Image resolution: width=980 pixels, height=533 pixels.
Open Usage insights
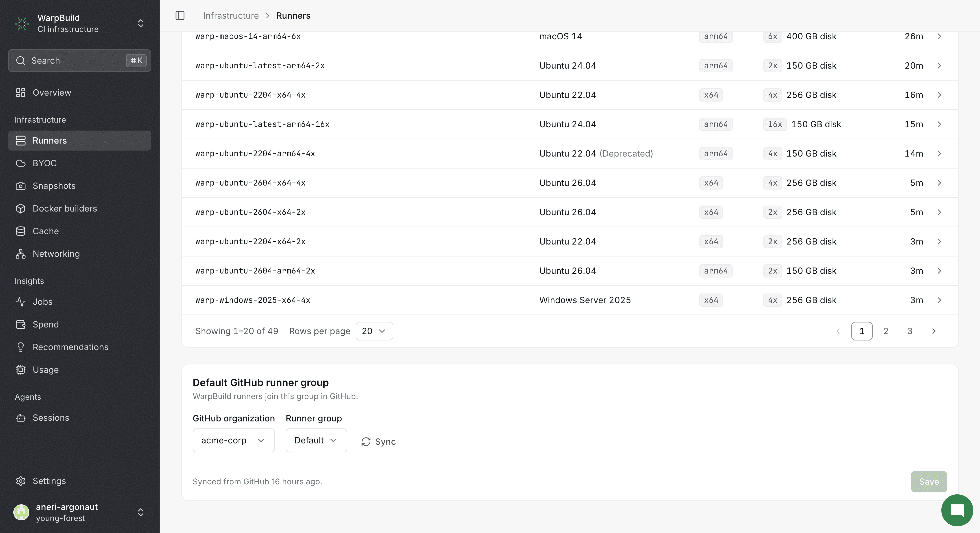[80, 369]
